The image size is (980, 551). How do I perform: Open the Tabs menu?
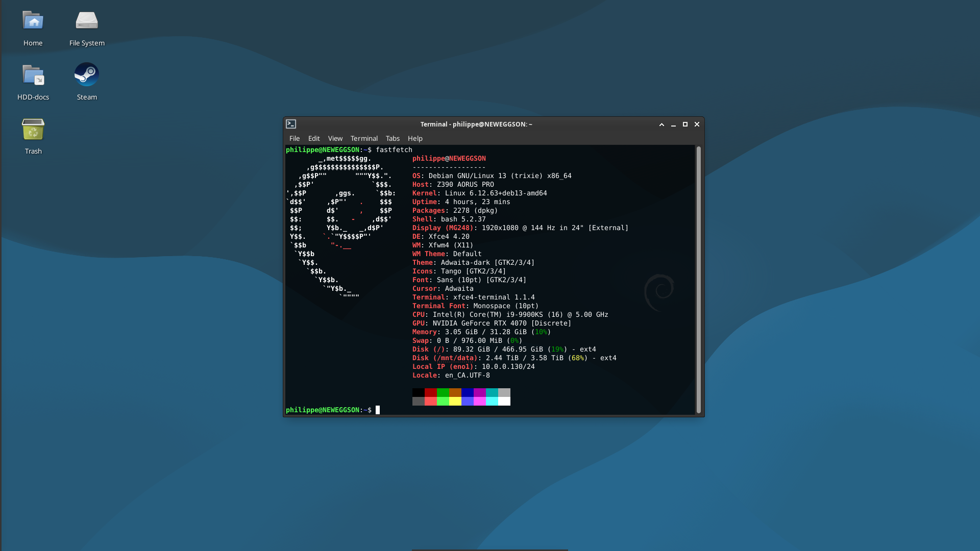pyautogui.click(x=393, y=138)
